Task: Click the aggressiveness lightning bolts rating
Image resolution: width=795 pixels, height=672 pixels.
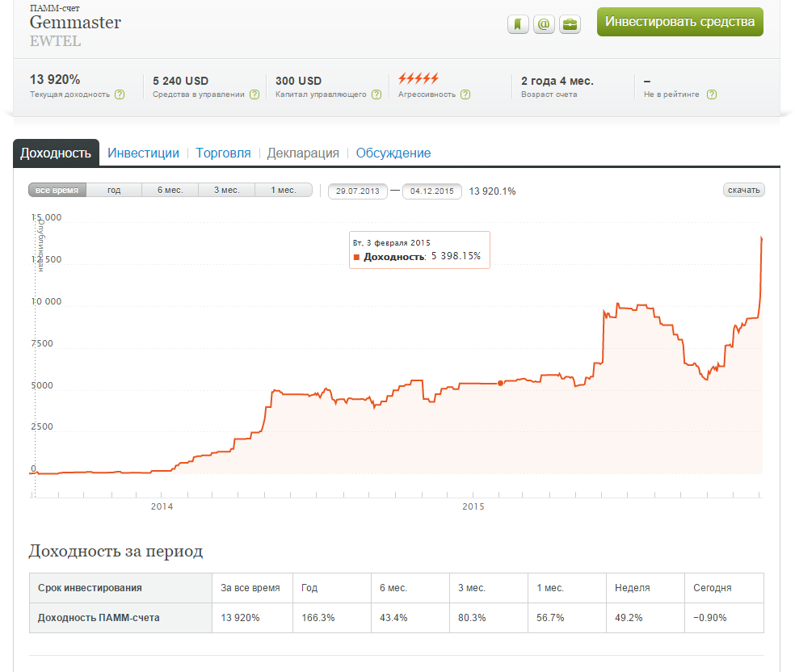Action: (x=419, y=78)
